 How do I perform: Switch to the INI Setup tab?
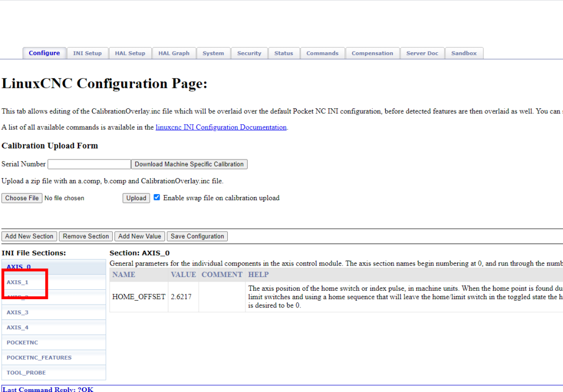87,53
